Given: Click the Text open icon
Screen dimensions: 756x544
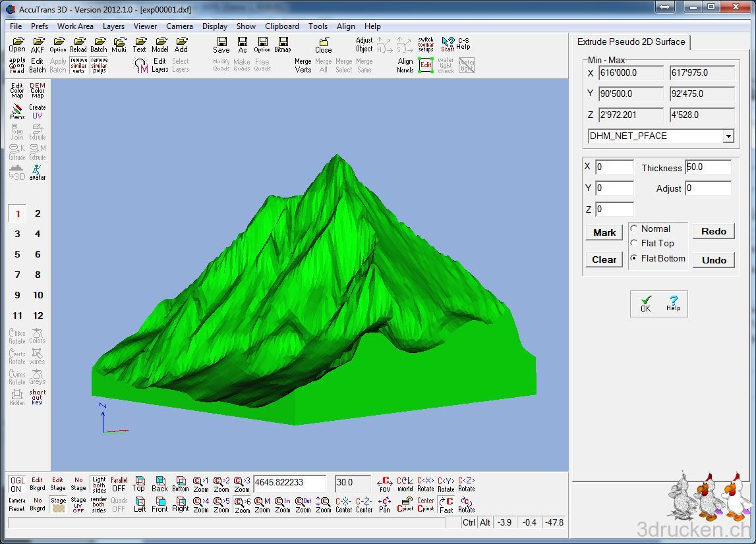Looking at the screenshot, I should pyautogui.click(x=140, y=45).
